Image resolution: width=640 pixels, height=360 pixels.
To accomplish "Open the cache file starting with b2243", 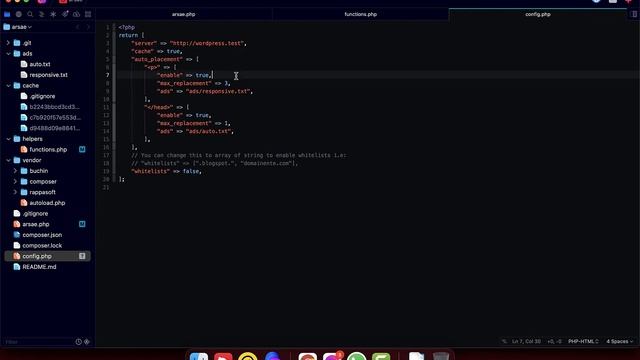I will tap(54, 107).
